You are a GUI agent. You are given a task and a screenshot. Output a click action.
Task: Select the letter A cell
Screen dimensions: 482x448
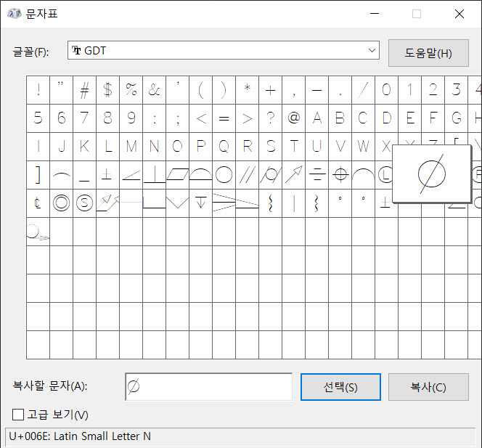click(317, 118)
